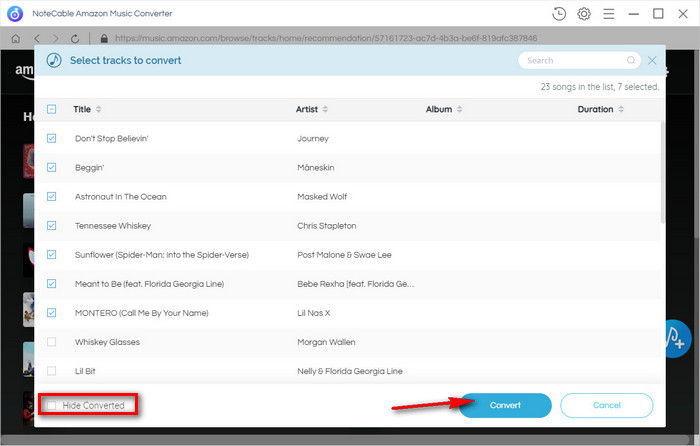The height and width of the screenshot is (446, 700).
Task: Sort tracks by Artist arrows
Action: pos(325,109)
